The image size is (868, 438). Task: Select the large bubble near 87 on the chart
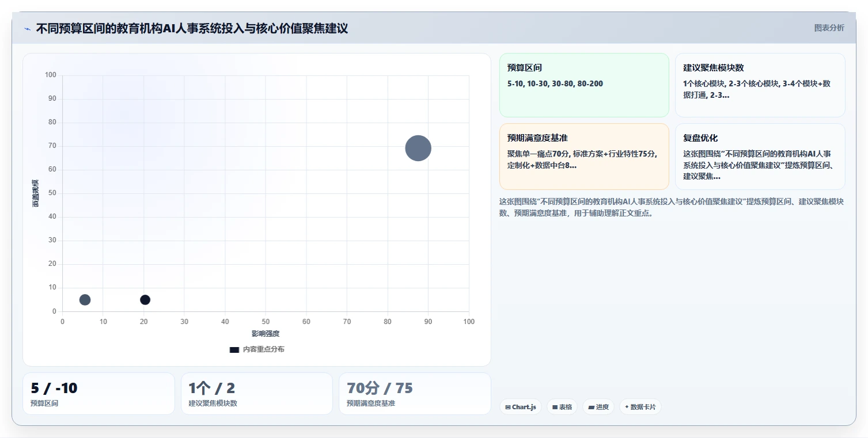[x=418, y=148]
